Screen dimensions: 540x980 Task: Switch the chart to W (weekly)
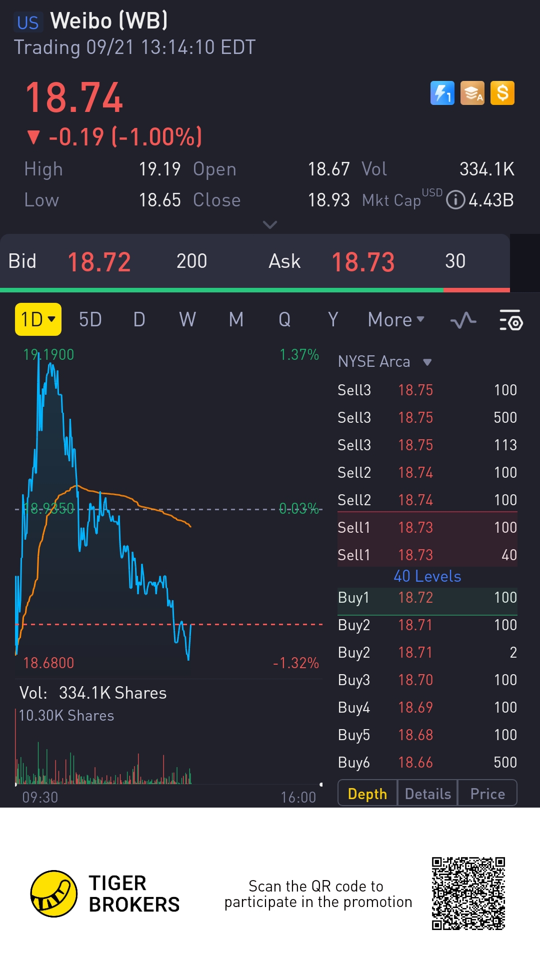pyautogui.click(x=187, y=320)
